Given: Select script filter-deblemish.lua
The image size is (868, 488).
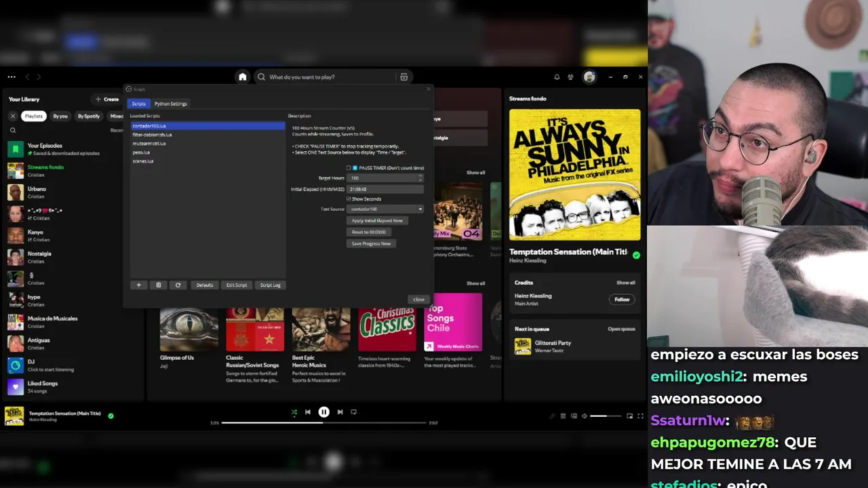Looking at the screenshot, I should [x=208, y=135].
